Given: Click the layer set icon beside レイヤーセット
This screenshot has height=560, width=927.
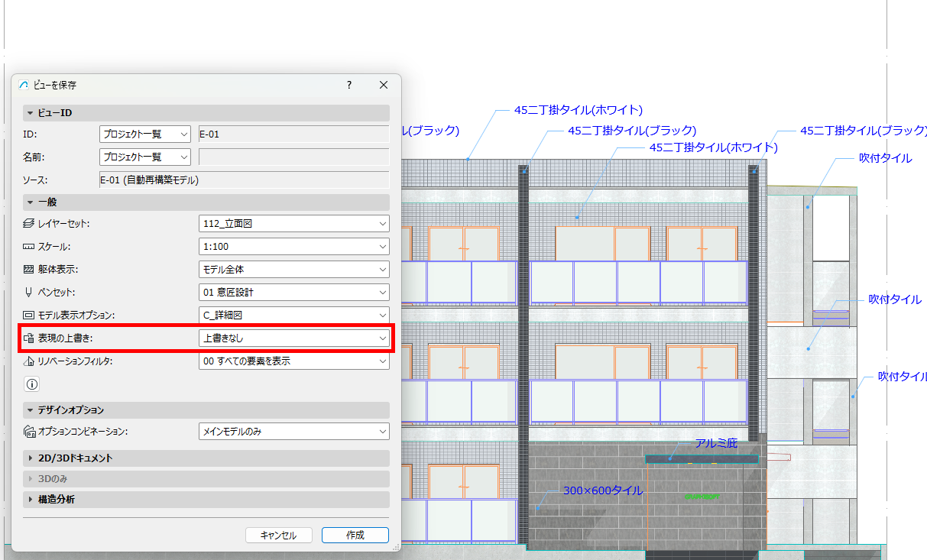Looking at the screenshot, I should pos(29,224).
